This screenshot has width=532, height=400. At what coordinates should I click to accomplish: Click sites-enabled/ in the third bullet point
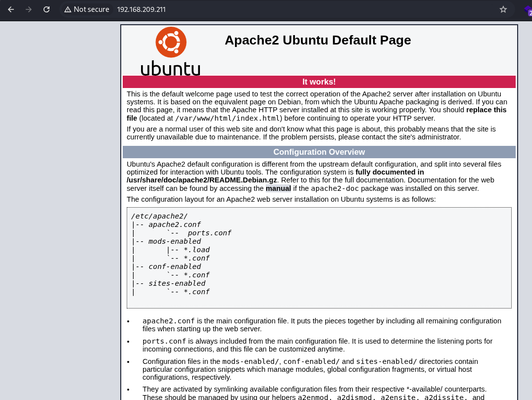387,362
